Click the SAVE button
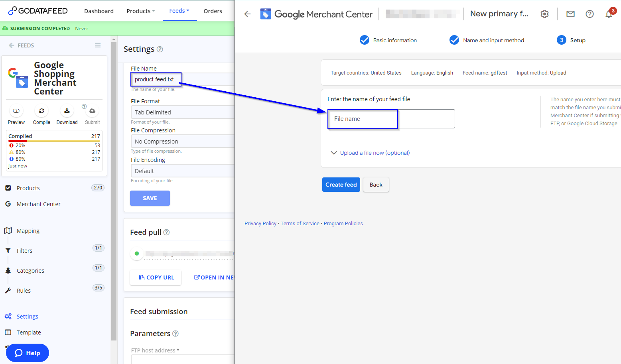Image resolution: width=621 pixels, height=364 pixels. point(150,198)
